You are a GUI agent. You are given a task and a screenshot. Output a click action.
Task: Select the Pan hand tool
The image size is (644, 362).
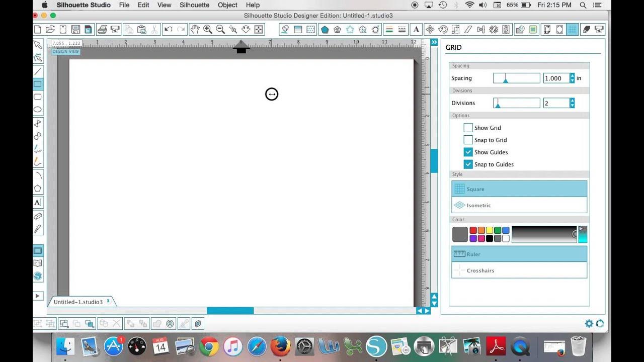click(195, 30)
